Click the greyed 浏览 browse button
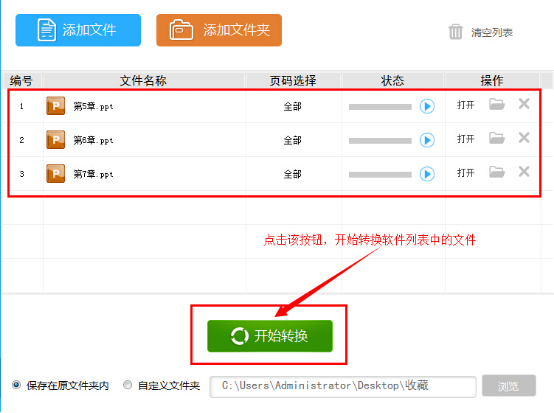The height and width of the screenshot is (413, 554). pyautogui.click(x=509, y=386)
